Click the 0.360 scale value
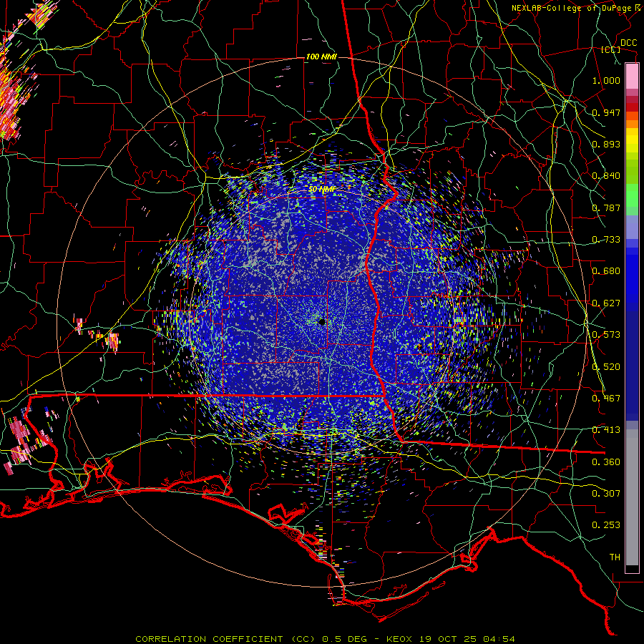The image size is (644, 644). click(x=606, y=462)
